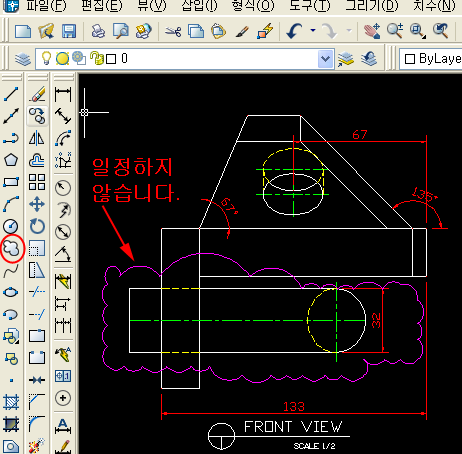The height and width of the screenshot is (454, 462).
Task: Click the "133" dimension text
Action: (x=294, y=407)
